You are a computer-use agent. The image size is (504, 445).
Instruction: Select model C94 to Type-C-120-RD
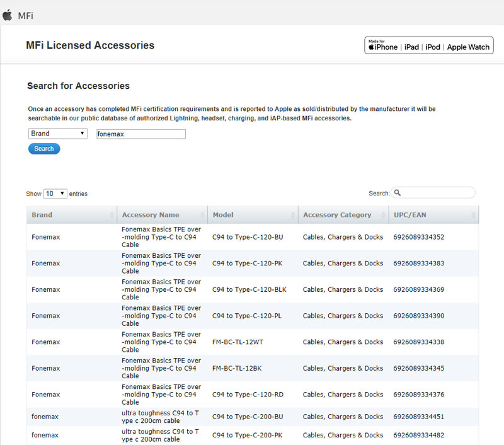248,395
